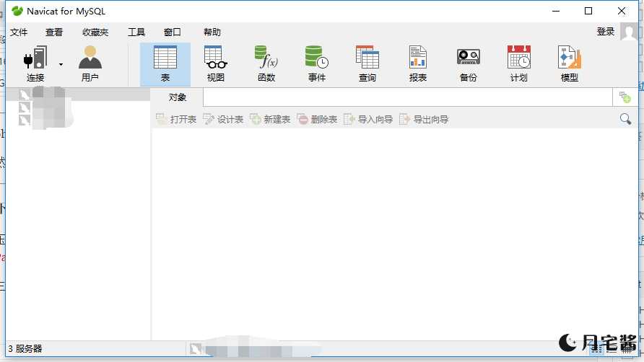Open the 查看 menu

click(x=54, y=32)
